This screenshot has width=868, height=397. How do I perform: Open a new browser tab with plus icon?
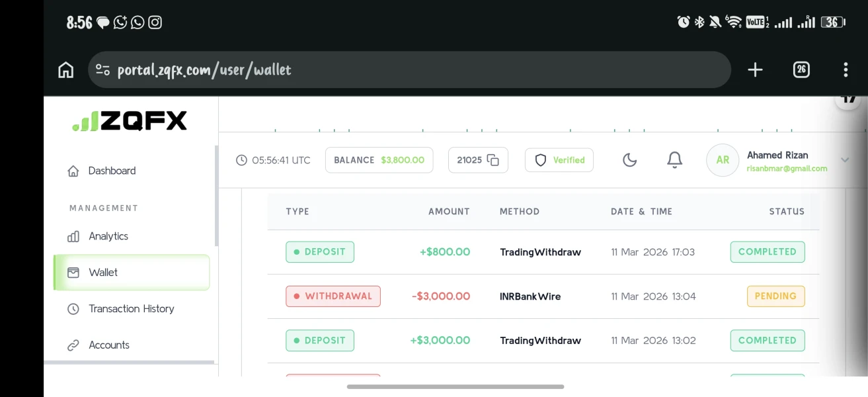click(x=755, y=70)
